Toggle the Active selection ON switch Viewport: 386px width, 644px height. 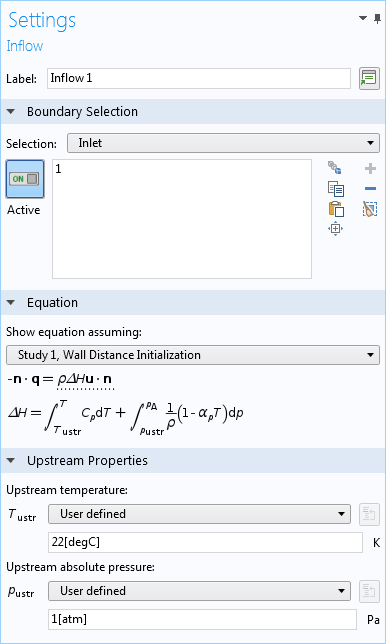(x=25, y=179)
